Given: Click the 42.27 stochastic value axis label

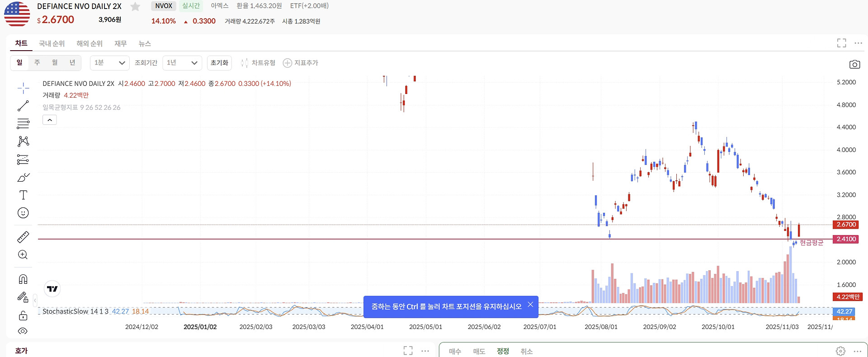Looking at the screenshot, I should [x=844, y=311].
